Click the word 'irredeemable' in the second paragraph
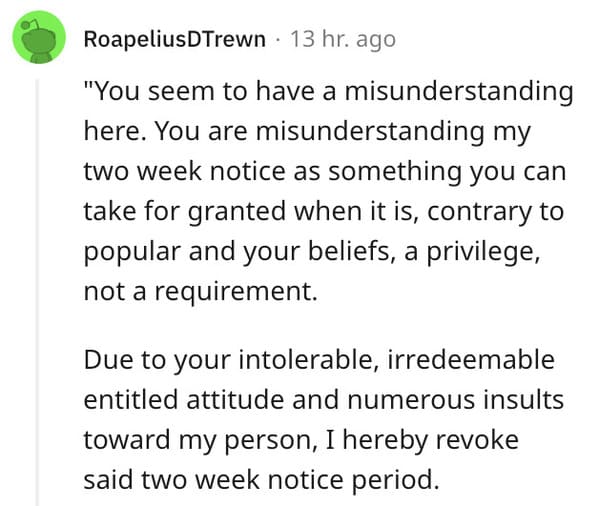This screenshot has width=599, height=506. [471, 359]
